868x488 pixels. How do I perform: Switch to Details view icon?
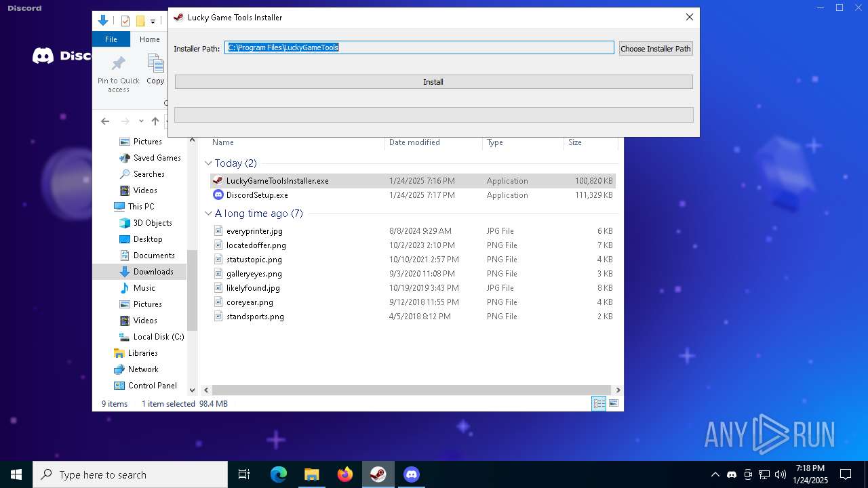pyautogui.click(x=599, y=403)
